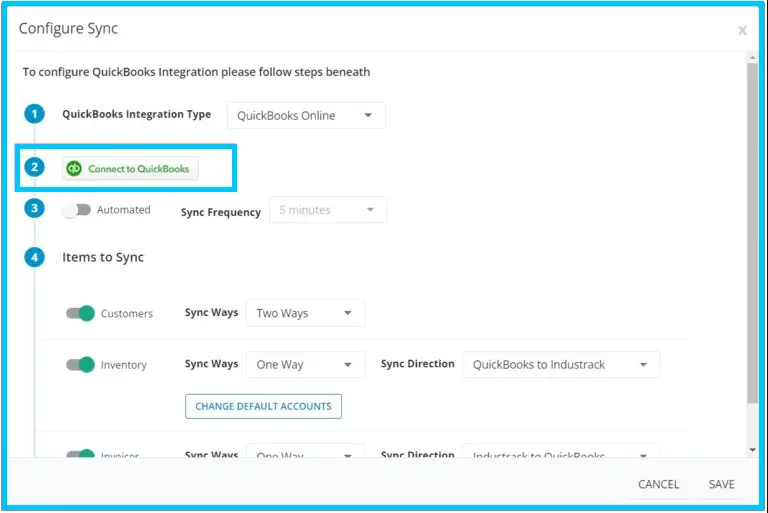Screen dimensions: 768x513
Task: Turn off the Inventory sync toggle
Action: tap(80, 365)
